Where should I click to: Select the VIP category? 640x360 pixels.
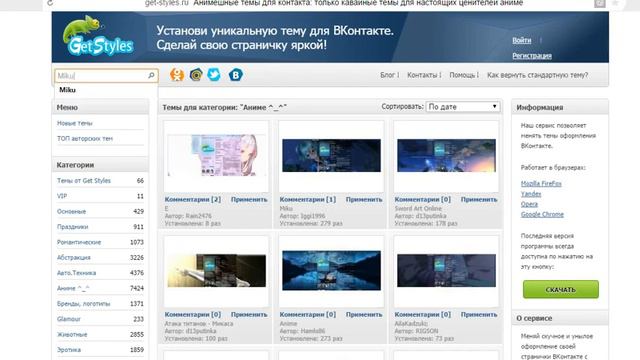click(x=62, y=196)
